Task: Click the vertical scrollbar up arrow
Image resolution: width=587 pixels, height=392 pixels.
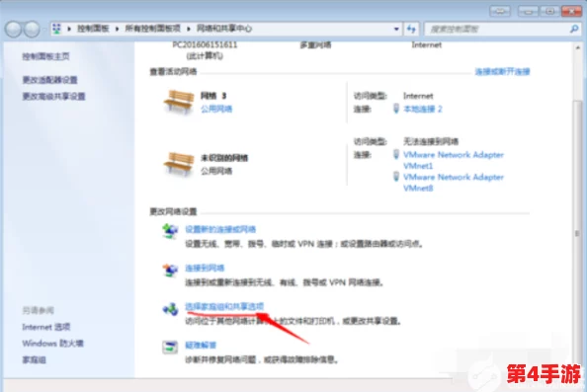Action: [x=578, y=47]
